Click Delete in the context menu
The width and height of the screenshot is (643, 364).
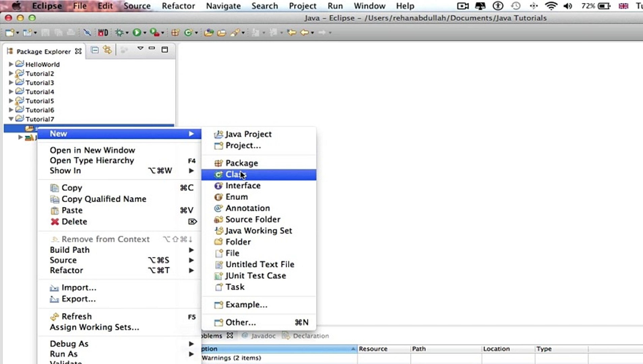(x=119, y=222)
